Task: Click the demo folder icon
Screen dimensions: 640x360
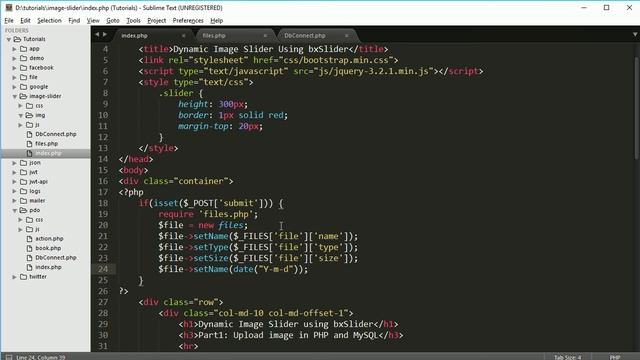Action: [x=24, y=58]
